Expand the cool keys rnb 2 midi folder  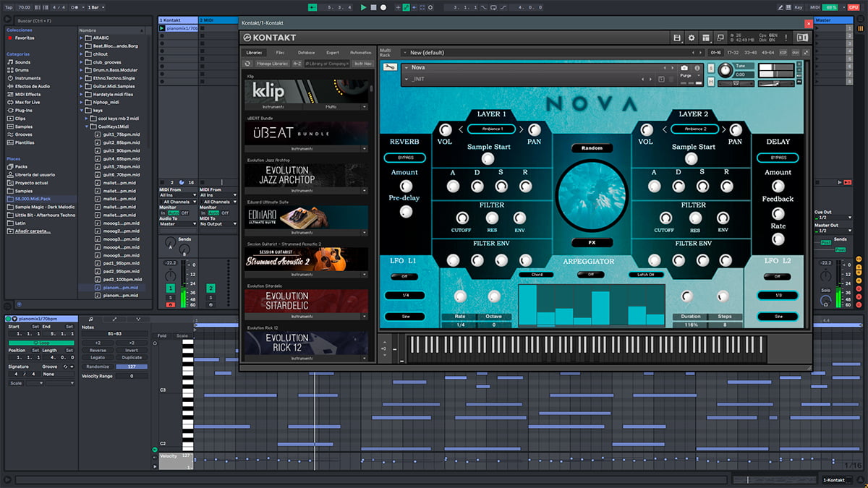click(x=87, y=118)
